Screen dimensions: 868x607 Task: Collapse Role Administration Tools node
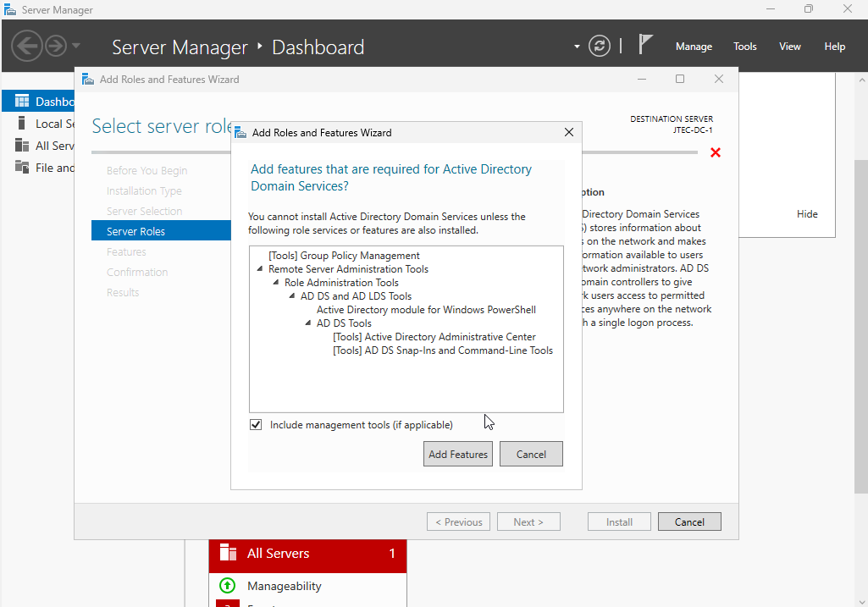(276, 282)
